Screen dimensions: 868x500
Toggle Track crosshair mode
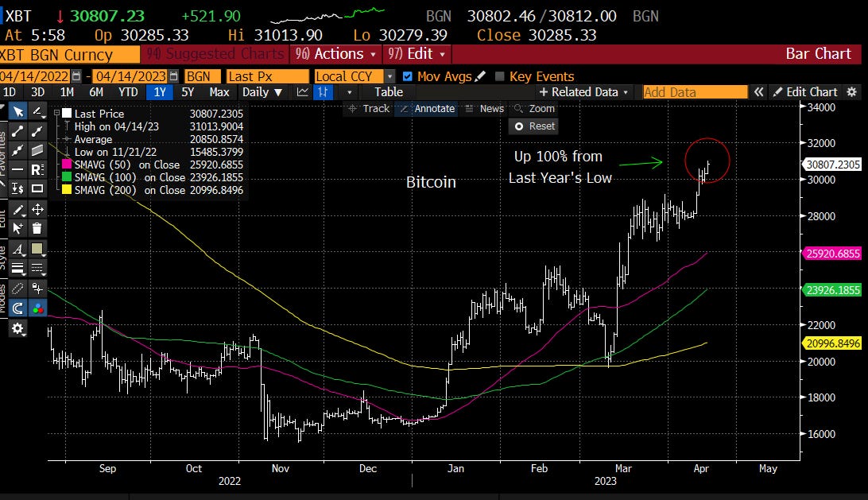click(369, 109)
